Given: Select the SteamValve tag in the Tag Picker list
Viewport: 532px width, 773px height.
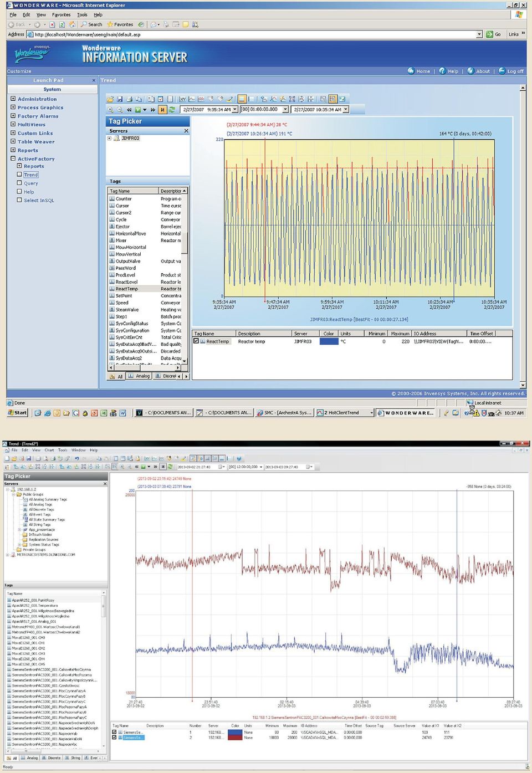Looking at the screenshot, I should [127, 310].
